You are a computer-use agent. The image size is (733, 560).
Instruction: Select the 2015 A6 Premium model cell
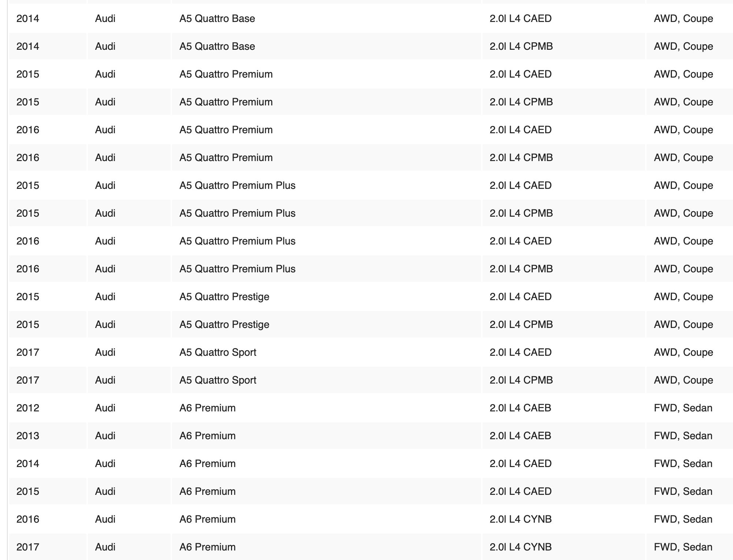click(x=208, y=491)
